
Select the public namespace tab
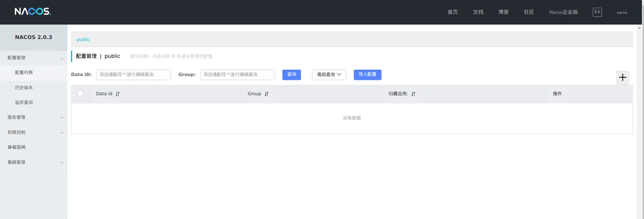pos(83,40)
